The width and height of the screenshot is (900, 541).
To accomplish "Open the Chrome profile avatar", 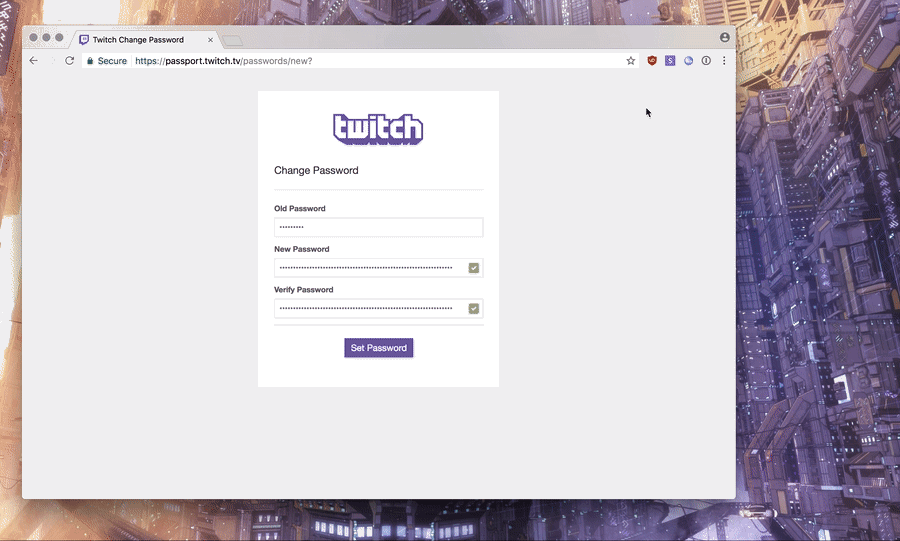I will click(x=724, y=37).
